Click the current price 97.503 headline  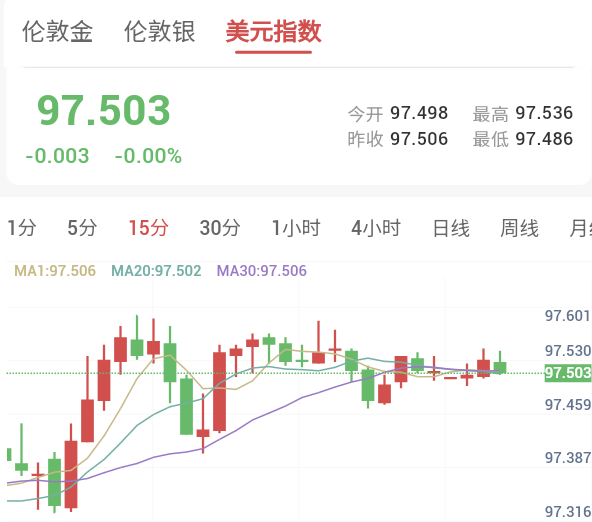tap(104, 110)
